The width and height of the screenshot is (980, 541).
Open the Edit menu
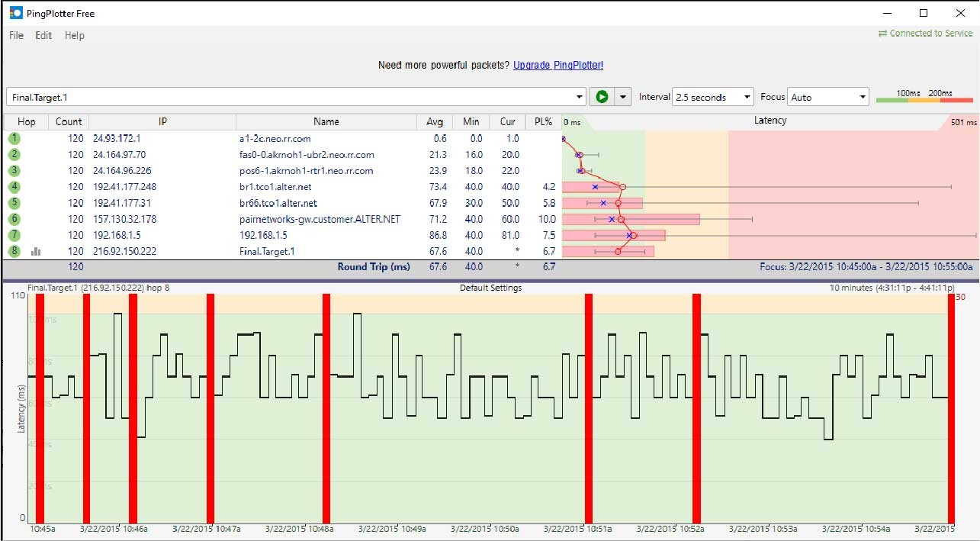[x=43, y=35]
